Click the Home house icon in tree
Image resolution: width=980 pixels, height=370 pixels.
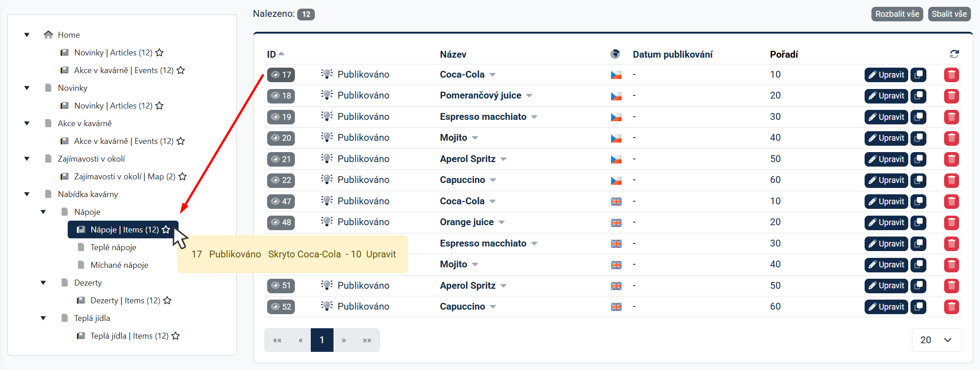48,35
